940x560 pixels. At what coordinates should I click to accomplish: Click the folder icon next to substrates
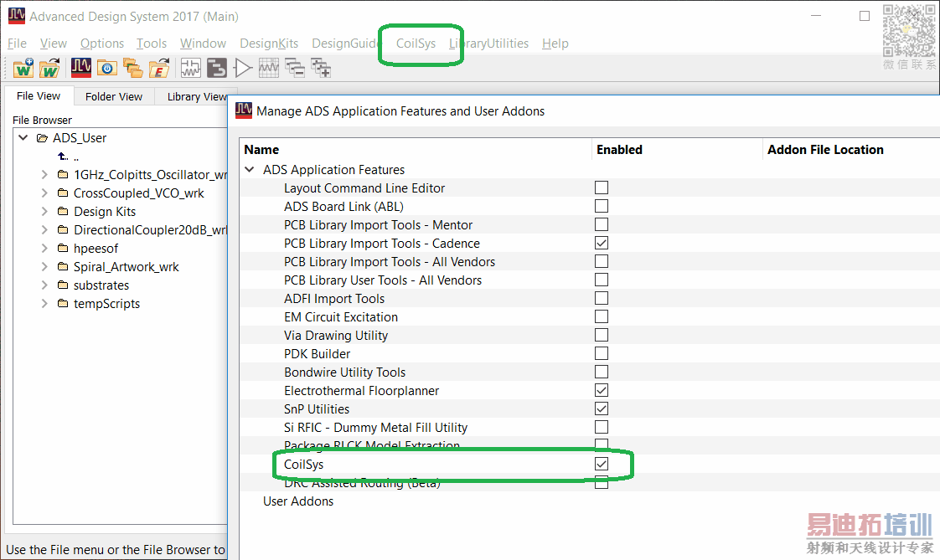point(63,285)
